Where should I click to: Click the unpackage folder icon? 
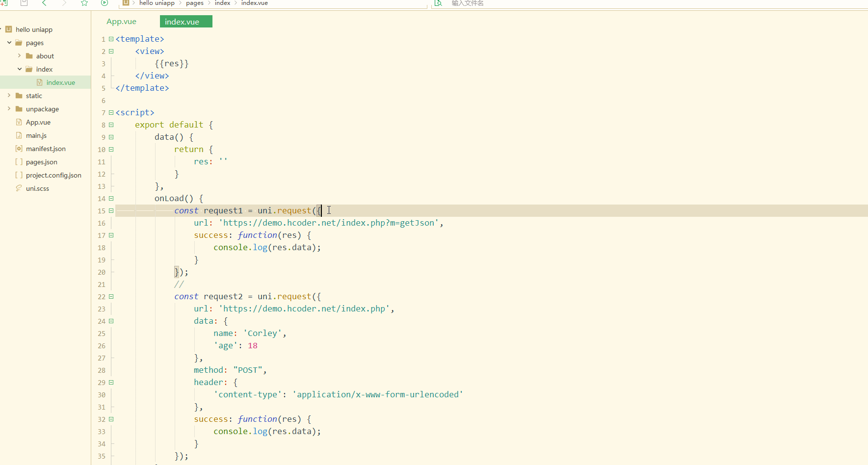(19, 109)
